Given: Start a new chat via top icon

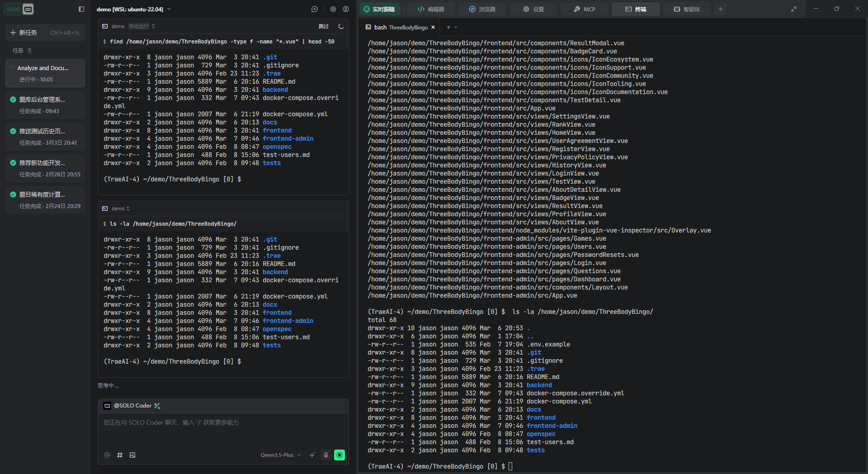Looking at the screenshot, I should point(315,9).
